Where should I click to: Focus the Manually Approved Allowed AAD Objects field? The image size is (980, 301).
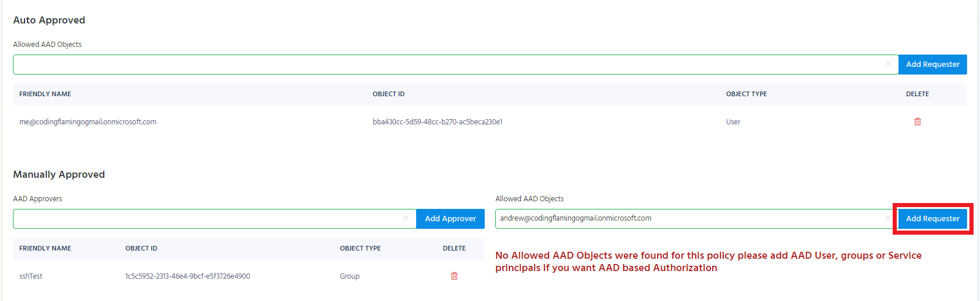click(689, 219)
